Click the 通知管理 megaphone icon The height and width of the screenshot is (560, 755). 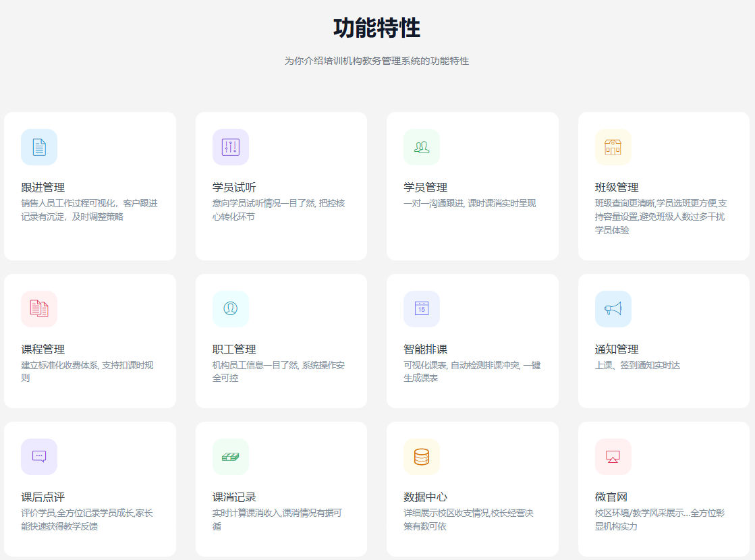613,309
